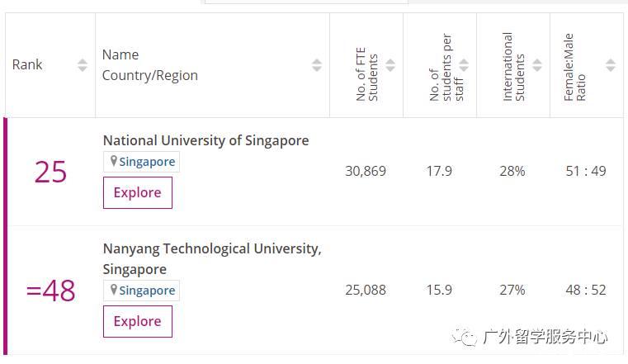
Task: Click Explore for National University of Singapore
Action: [137, 192]
